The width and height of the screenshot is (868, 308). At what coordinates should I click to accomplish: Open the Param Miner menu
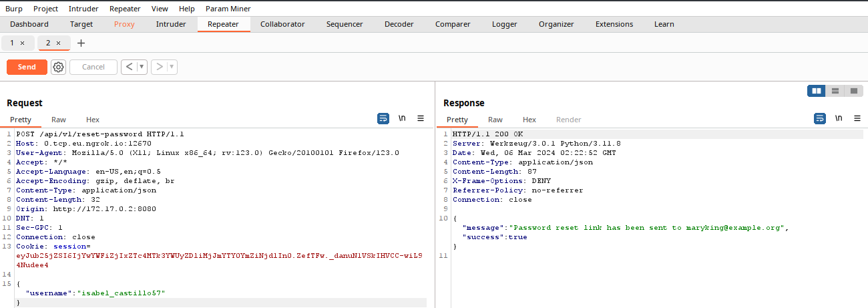228,9
